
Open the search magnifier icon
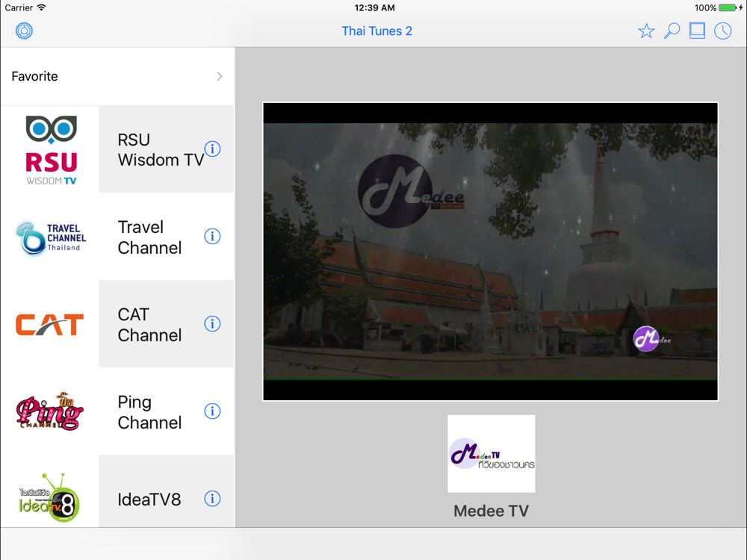(672, 31)
